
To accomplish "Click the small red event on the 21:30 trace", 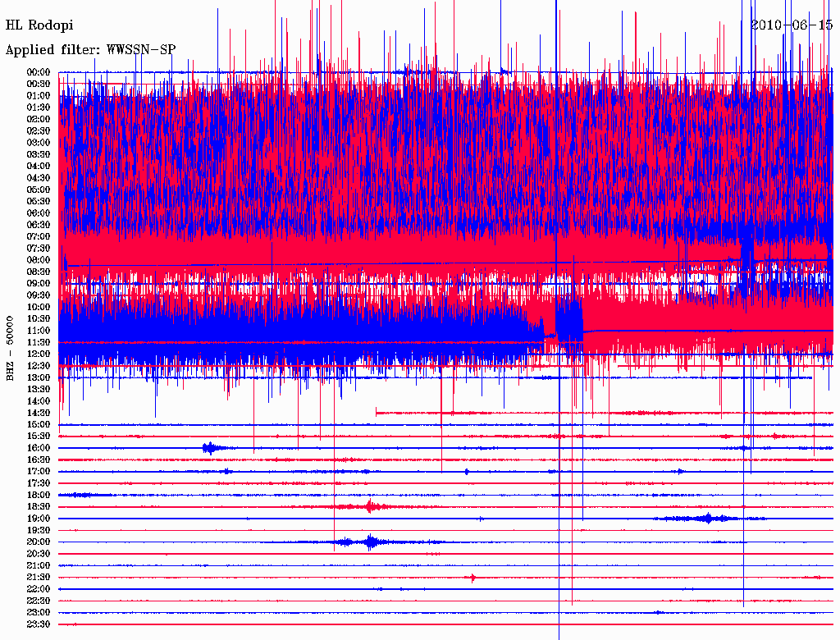I will 472,578.
